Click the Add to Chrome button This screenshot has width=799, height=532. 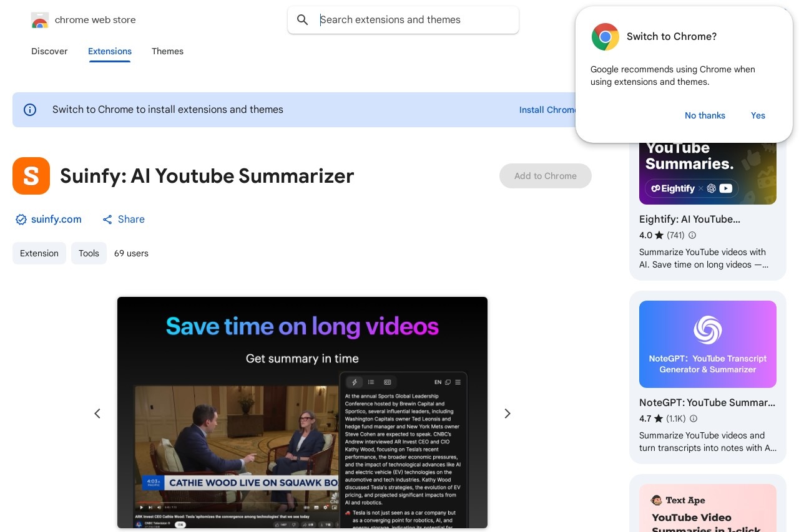point(546,176)
